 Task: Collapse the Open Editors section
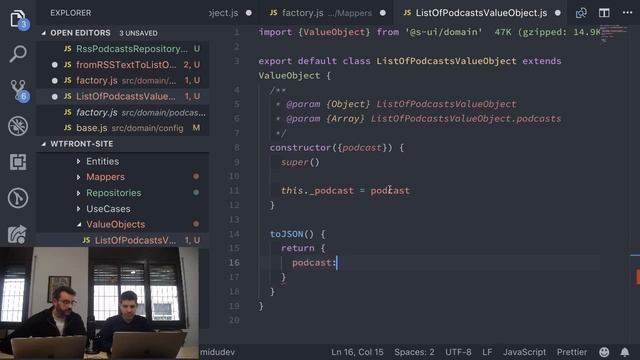[x=122, y=33]
